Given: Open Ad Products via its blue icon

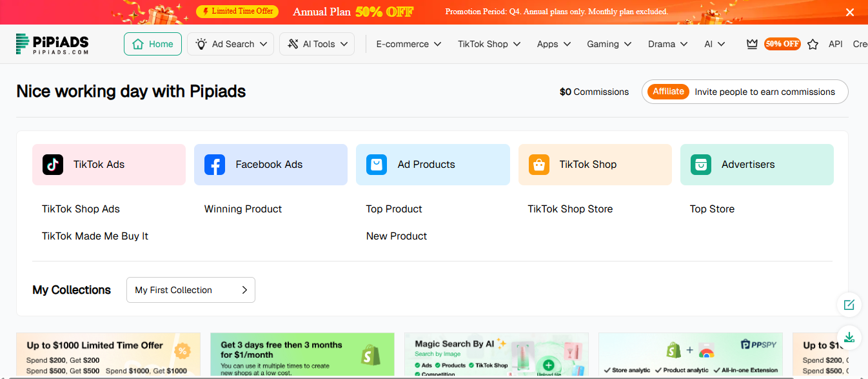Looking at the screenshot, I should (377, 165).
